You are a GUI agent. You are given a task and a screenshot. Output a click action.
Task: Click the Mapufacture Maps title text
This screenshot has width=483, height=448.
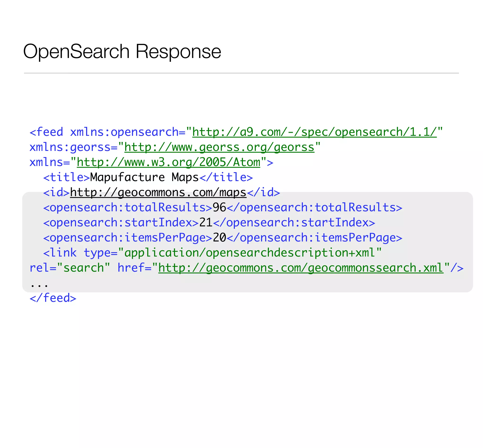point(144,178)
